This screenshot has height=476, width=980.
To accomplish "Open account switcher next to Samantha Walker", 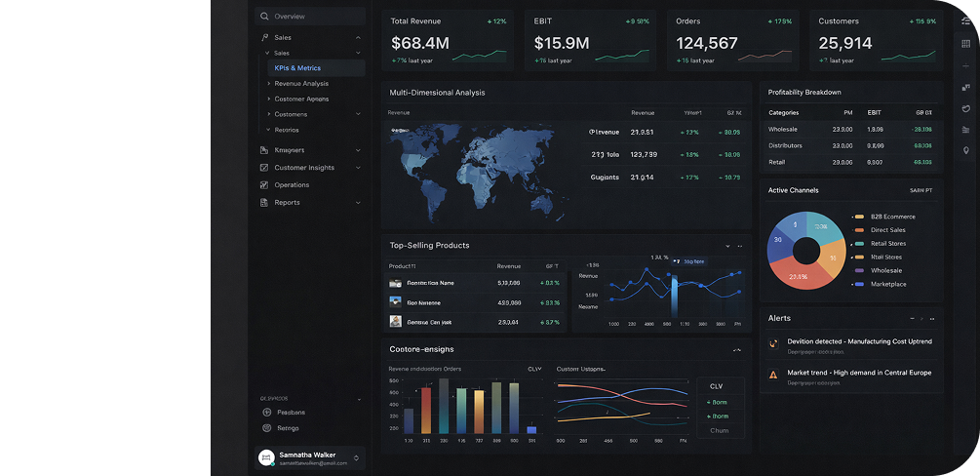I will [x=356, y=457].
